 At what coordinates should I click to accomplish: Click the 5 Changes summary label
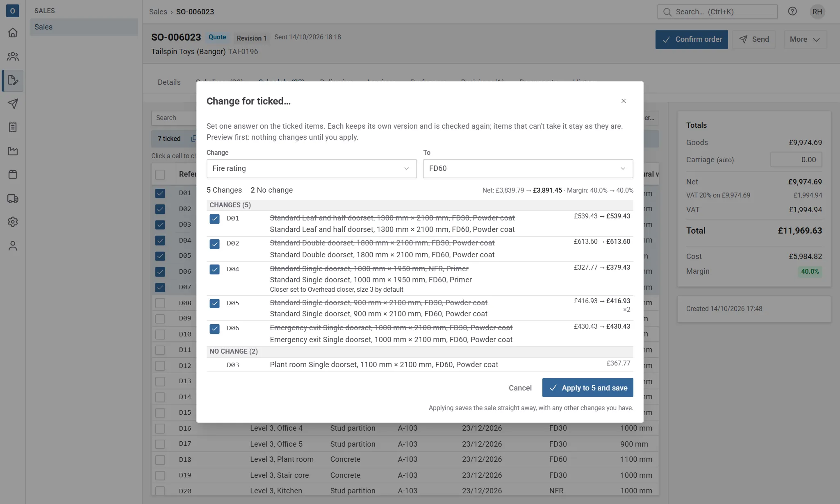click(224, 190)
